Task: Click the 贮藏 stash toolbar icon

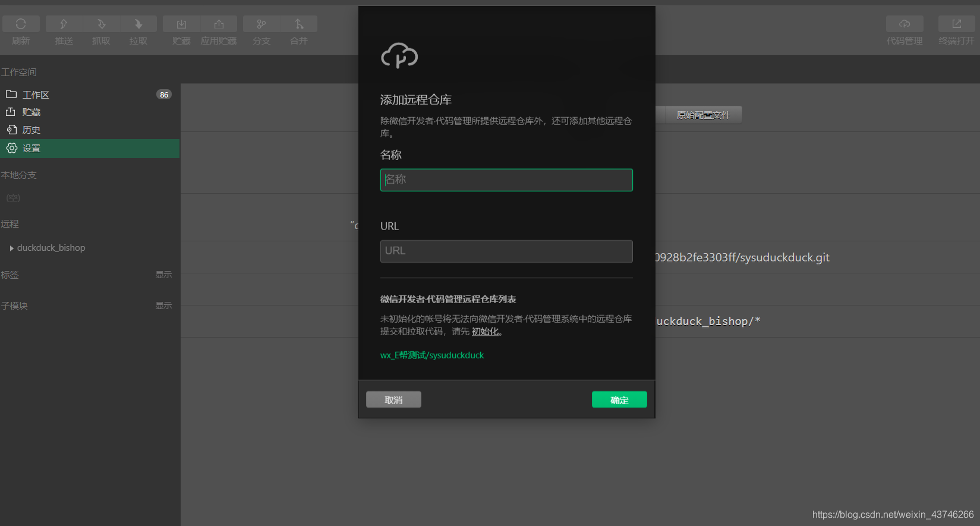Action: click(181, 24)
